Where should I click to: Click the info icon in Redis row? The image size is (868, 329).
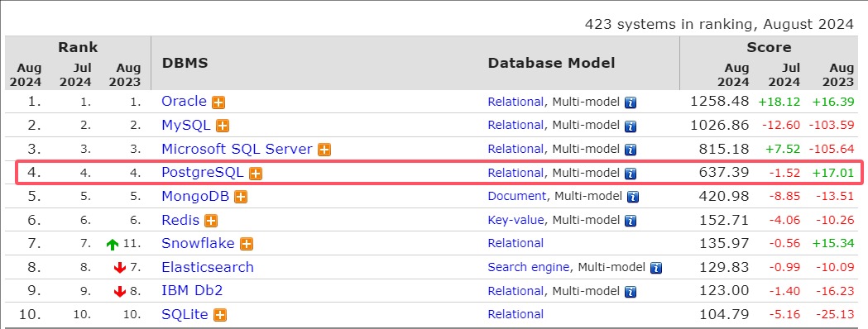pyautogui.click(x=631, y=222)
